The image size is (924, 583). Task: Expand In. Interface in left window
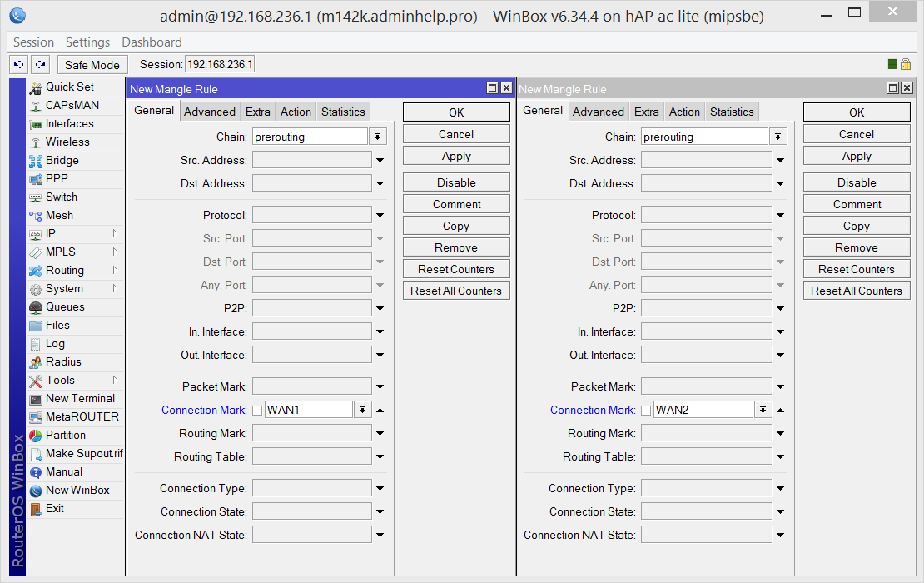[380, 331]
